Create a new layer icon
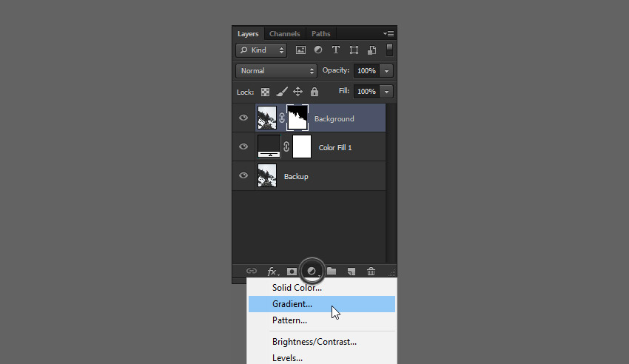Screen dimensions: 629x364 [351, 272]
